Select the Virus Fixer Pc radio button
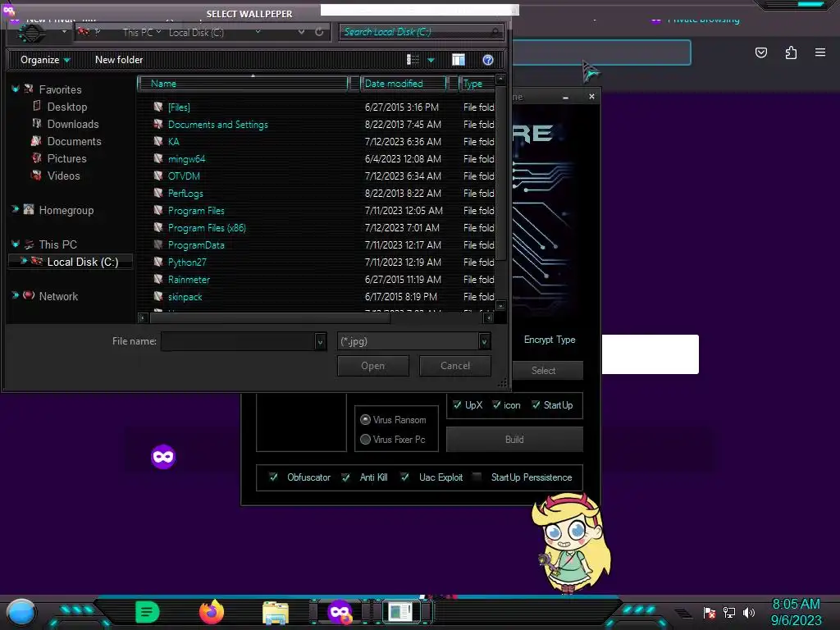 (365, 440)
